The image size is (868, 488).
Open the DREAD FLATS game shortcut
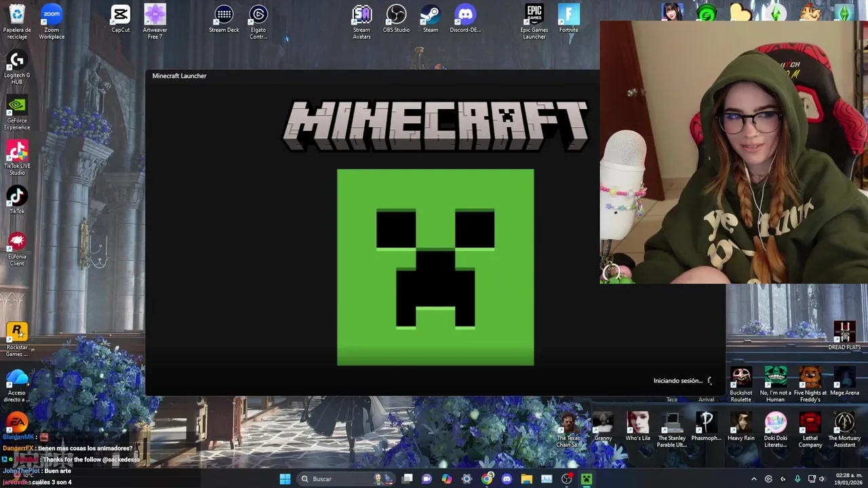click(844, 336)
